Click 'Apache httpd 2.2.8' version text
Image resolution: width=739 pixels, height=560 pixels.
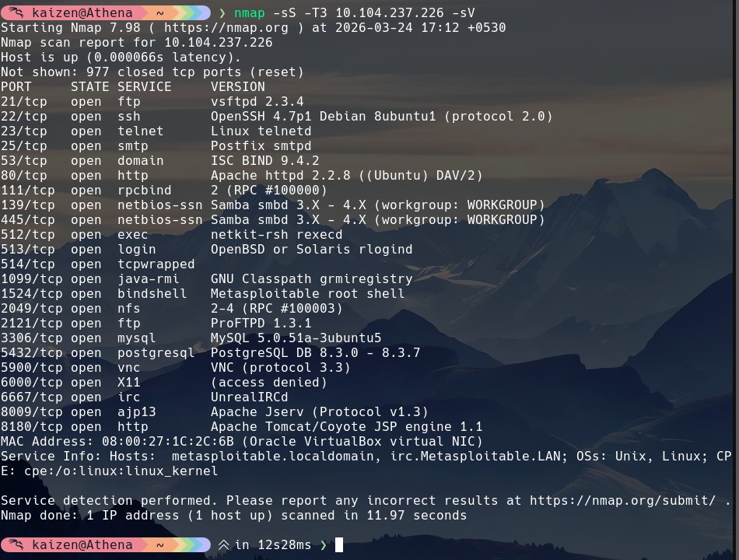pos(280,175)
